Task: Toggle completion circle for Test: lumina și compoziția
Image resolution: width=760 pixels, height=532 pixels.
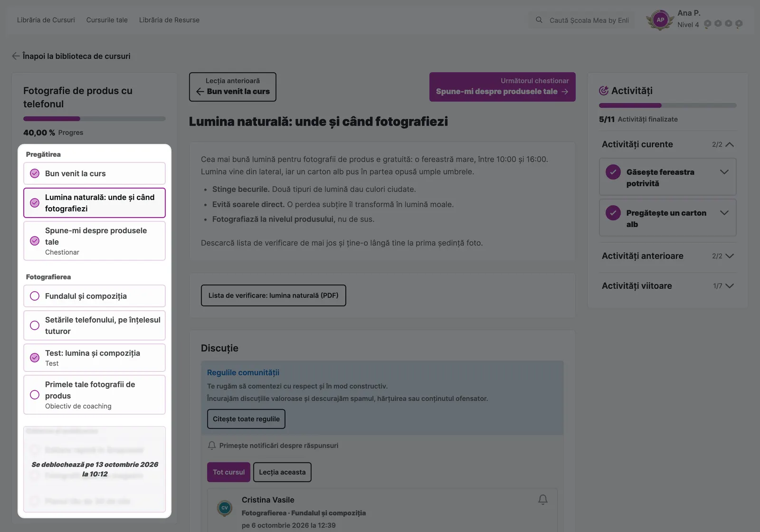Action: coord(35,358)
